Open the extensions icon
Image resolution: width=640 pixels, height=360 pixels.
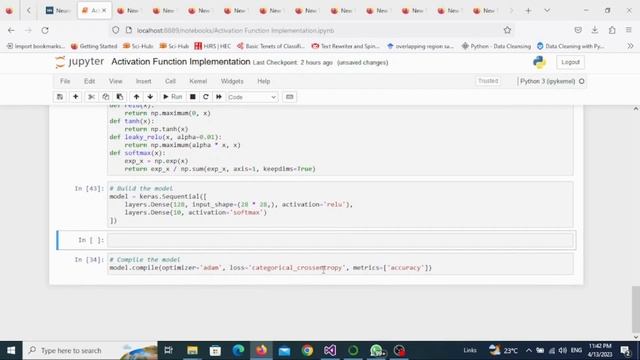point(612,30)
